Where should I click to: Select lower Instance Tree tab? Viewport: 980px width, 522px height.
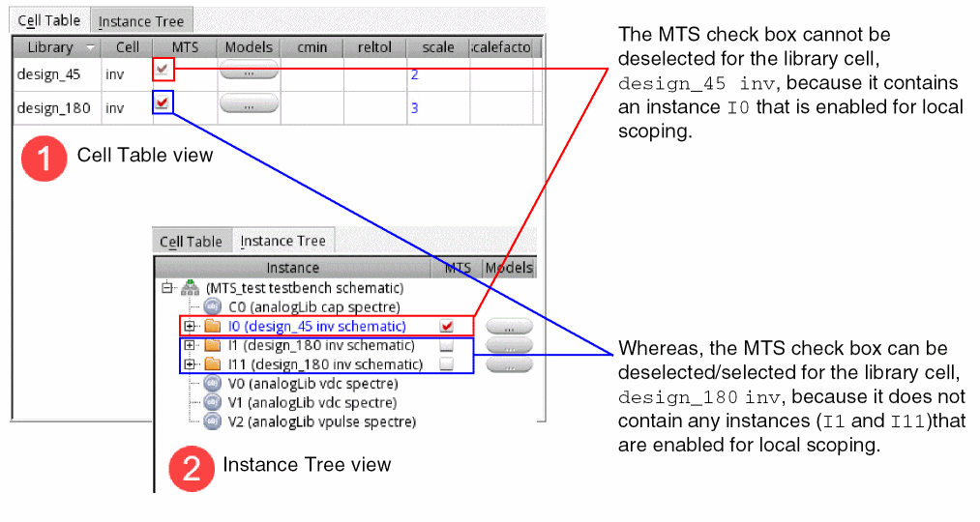pos(283,241)
